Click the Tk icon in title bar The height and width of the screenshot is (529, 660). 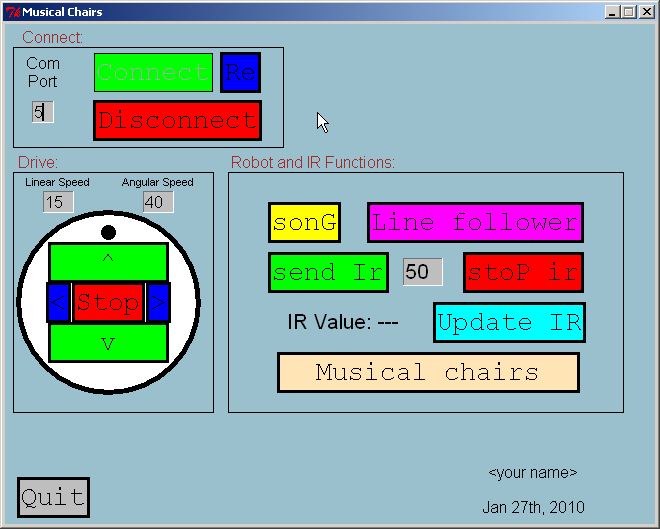point(12,12)
